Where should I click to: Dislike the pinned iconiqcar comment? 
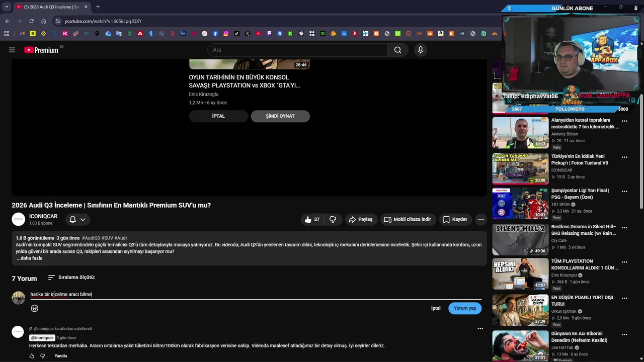[43, 356]
